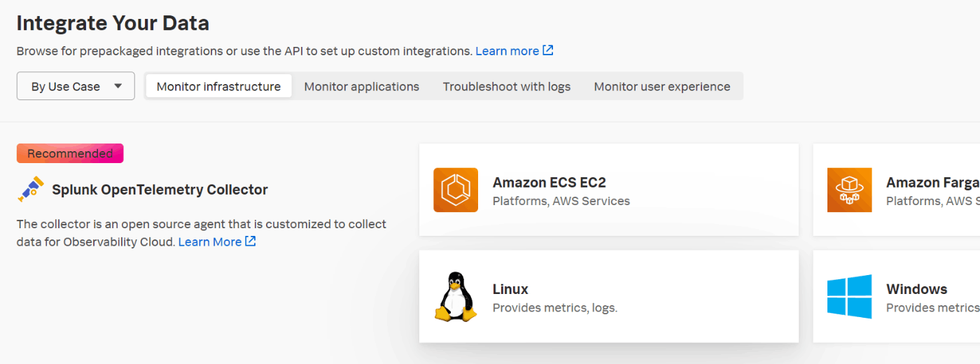Viewport: 980px width, 364px height.
Task: Click the Linux penguin icon
Action: click(456, 296)
